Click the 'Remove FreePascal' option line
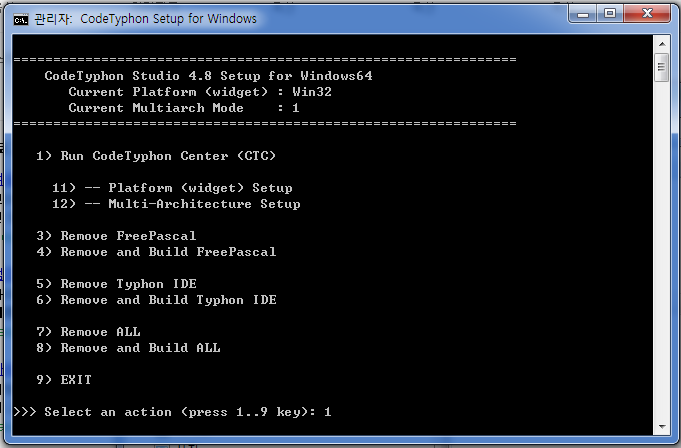 coord(116,236)
